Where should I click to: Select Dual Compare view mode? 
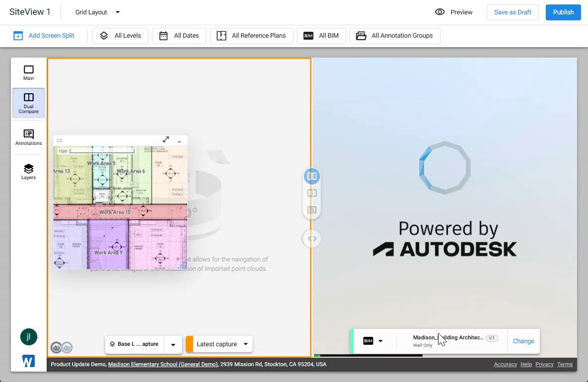(28, 103)
